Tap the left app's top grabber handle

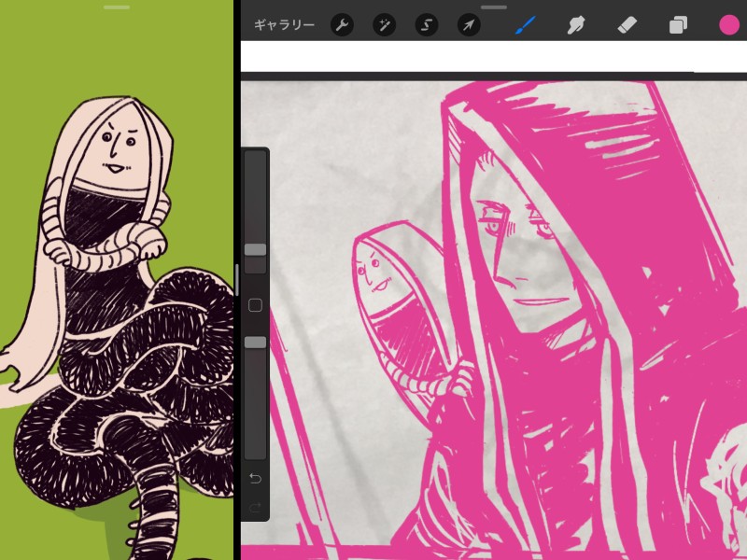117,7
